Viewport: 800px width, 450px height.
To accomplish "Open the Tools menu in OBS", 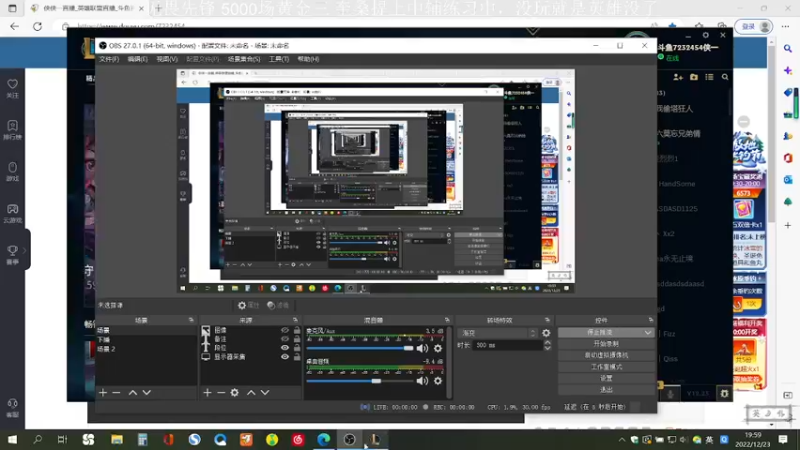I will pos(279,59).
